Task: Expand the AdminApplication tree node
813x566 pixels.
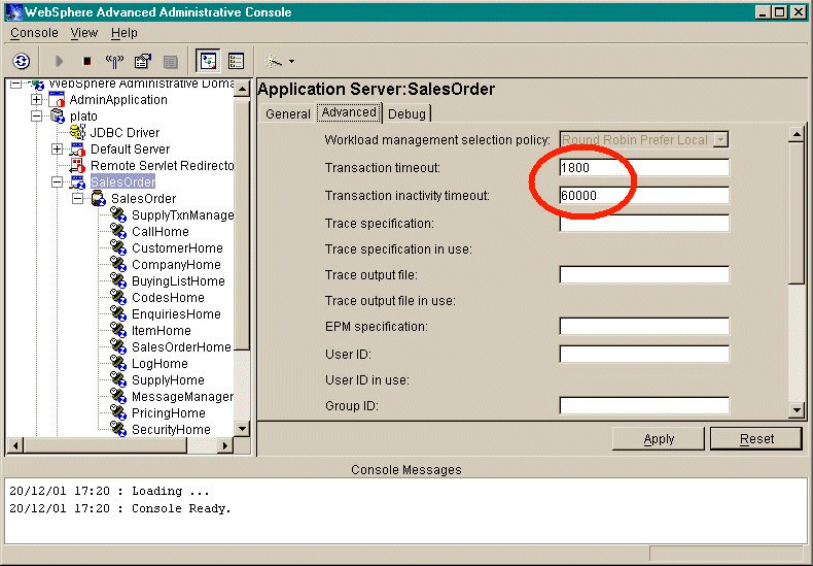Action: coord(36,99)
